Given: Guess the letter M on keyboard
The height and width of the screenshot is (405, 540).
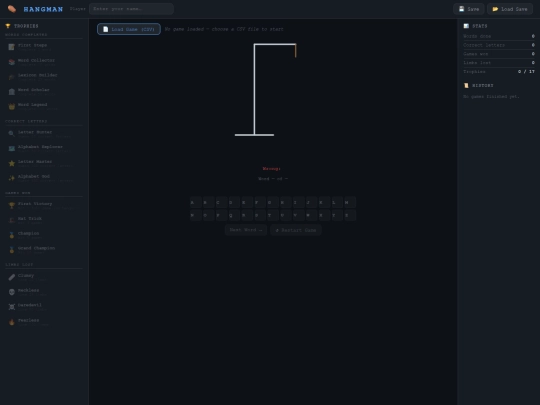Looking at the screenshot, I should [x=350, y=202].
